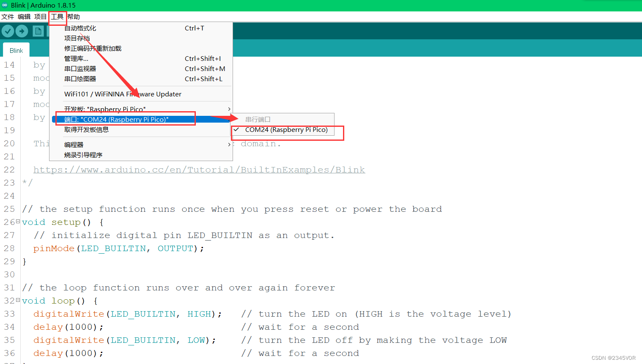Click line number 22 in gutter

coord(9,170)
